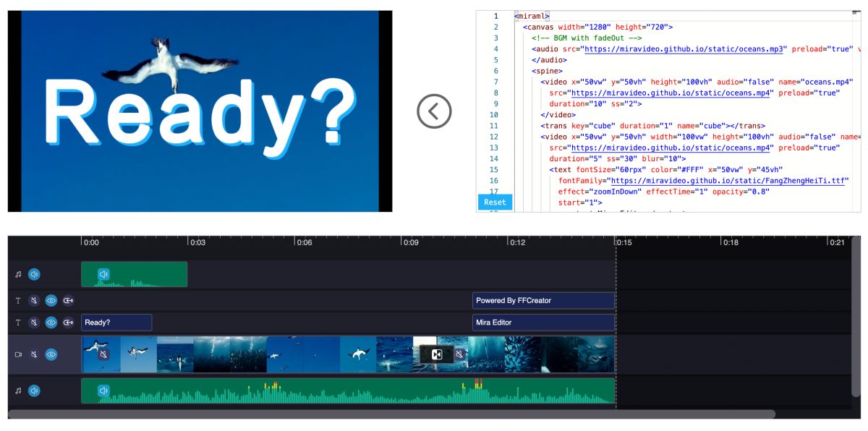Screen dimensions: 868x431
Task: Click the trans key="cube" code line
Action: 652,126
